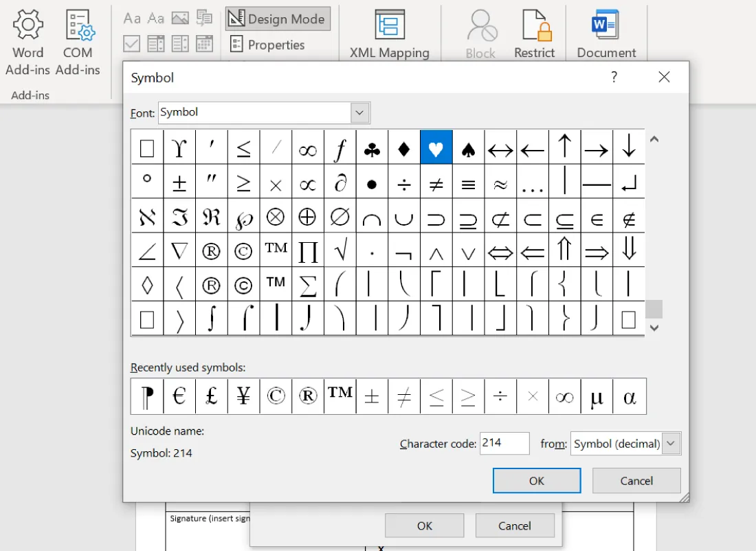Insert a Date Picker content control
The height and width of the screenshot is (551, 756).
pyautogui.click(x=204, y=43)
